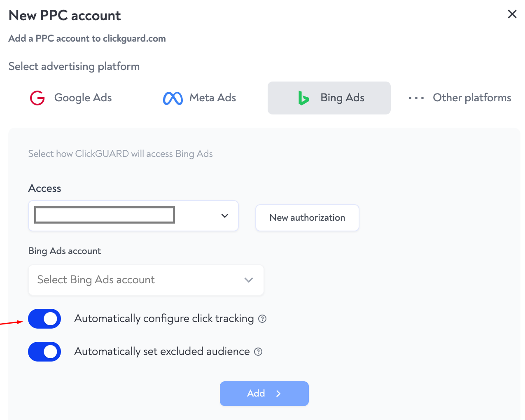Click the clickguard.com text
Viewport: 525px width, 420px height.
[x=134, y=38]
